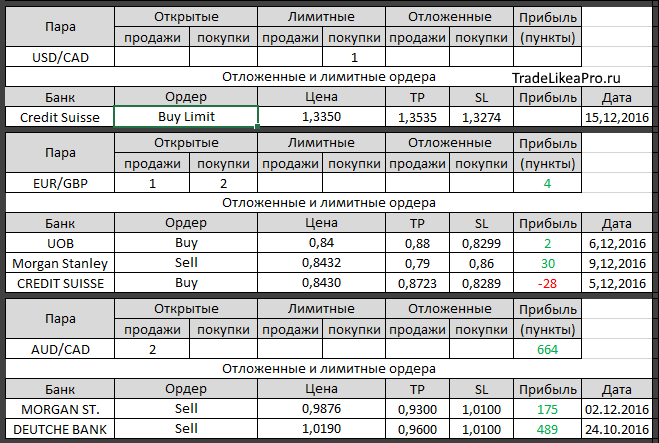The image size is (659, 443).
Task: Select the DEUTCHE BANK cell
Action: (x=60, y=429)
